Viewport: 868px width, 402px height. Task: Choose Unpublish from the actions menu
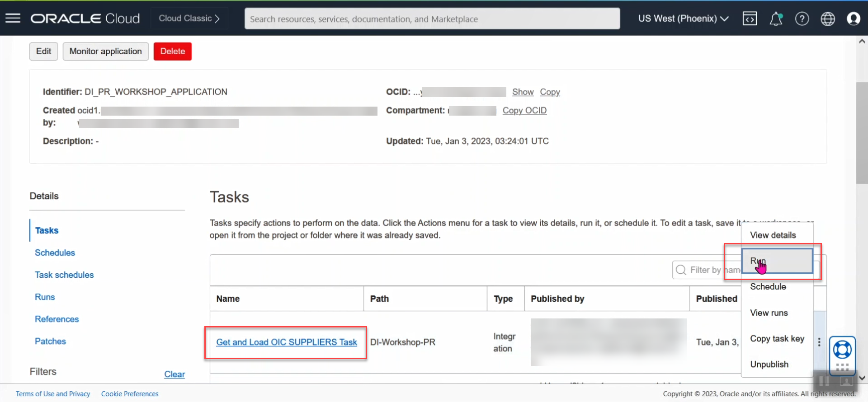click(769, 365)
